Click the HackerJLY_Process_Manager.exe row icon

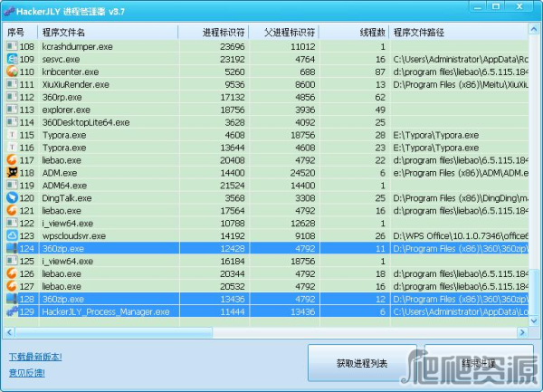click(12, 311)
